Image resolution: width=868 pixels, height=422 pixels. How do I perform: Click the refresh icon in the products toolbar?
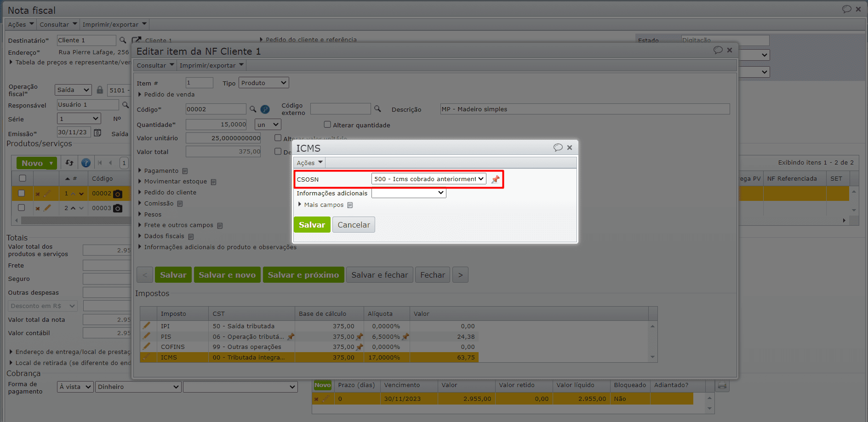point(69,163)
